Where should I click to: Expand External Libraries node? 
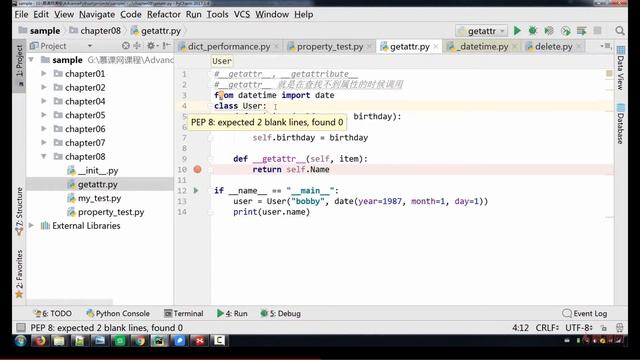click(31, 225)
